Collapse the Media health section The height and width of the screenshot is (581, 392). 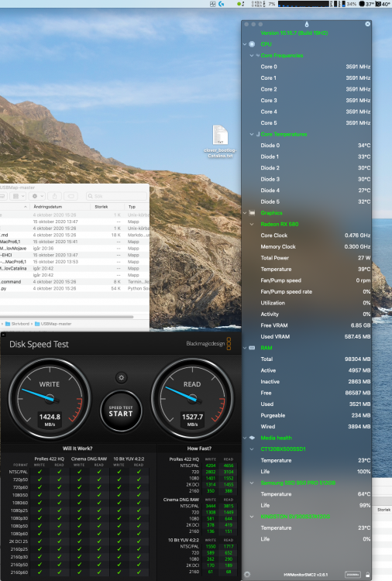pos(245,438)
